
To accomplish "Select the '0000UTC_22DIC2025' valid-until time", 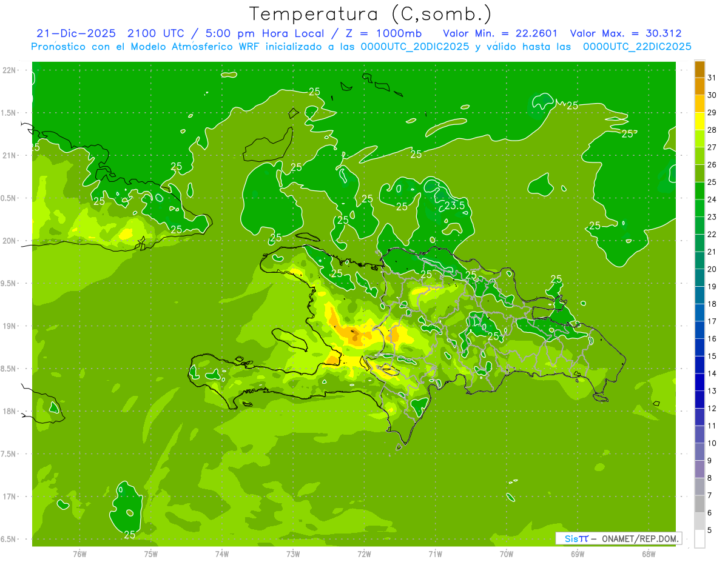I will click(637, 47).
